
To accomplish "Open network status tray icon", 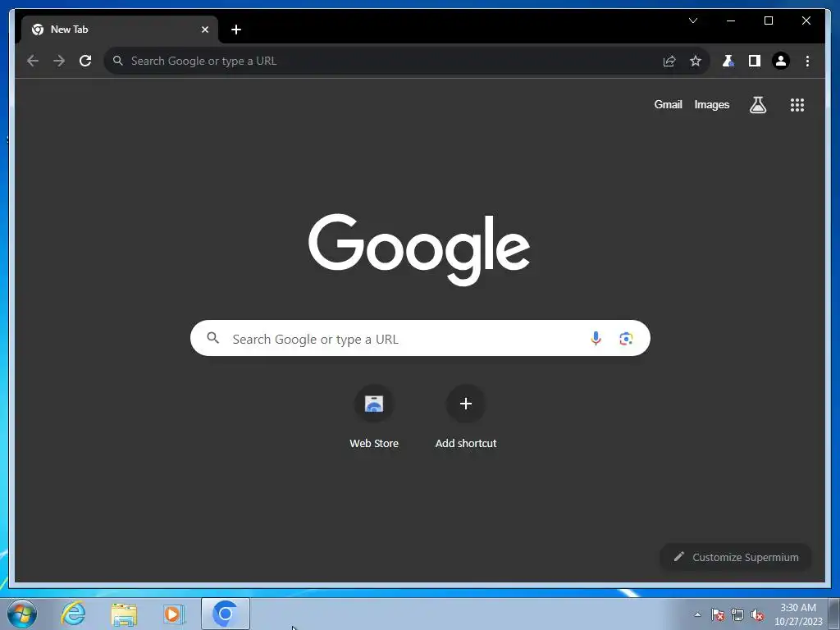I will [737, 614].
